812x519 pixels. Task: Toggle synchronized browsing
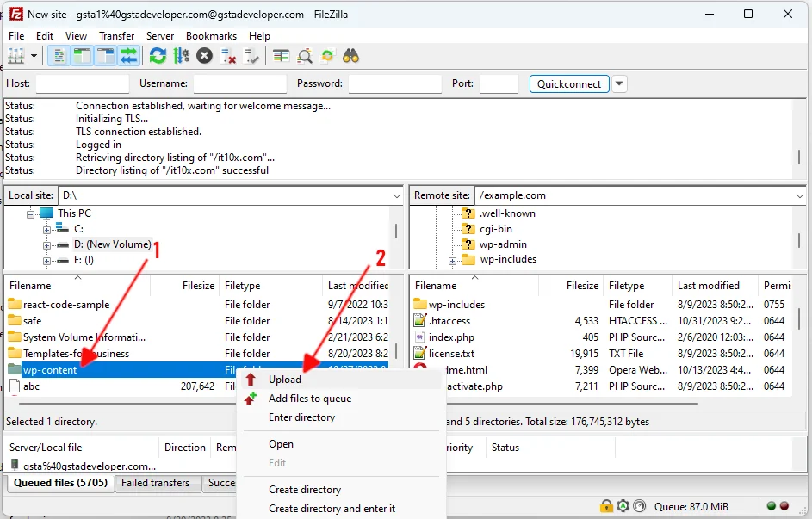coord(328,56)
